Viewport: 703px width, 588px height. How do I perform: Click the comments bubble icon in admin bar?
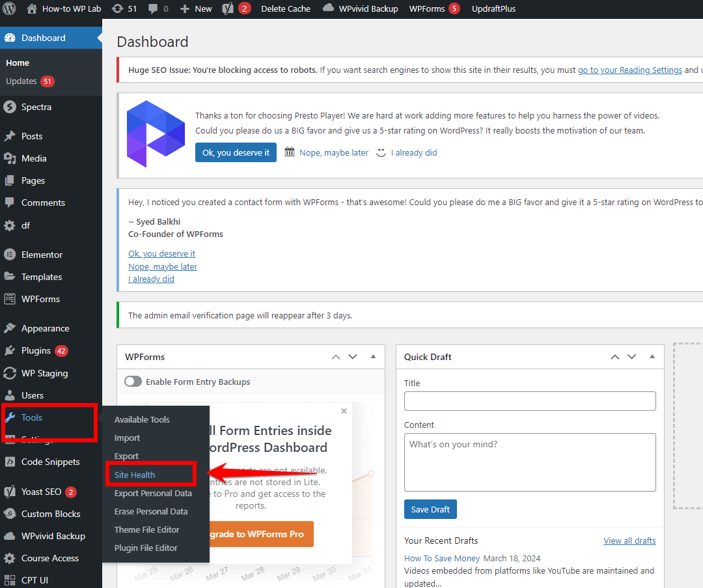coord(153,9)
